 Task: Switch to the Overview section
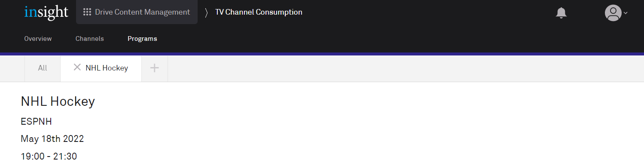[x=38, y=39]
